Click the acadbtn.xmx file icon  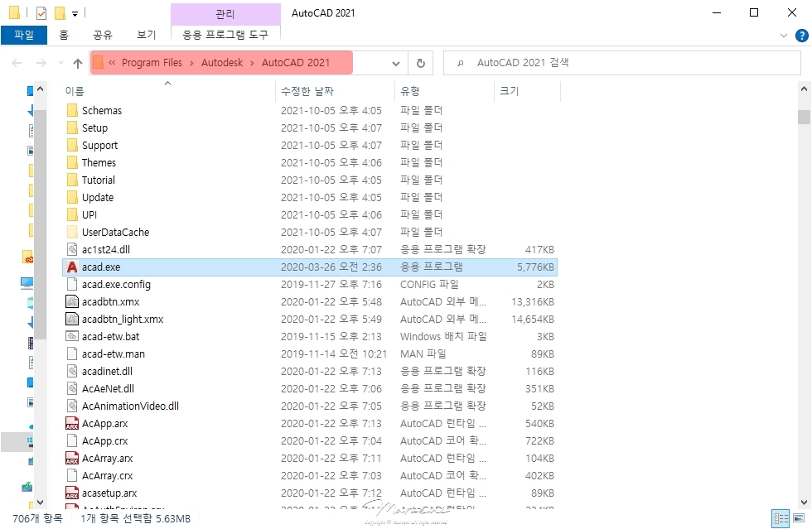[73, 302]
